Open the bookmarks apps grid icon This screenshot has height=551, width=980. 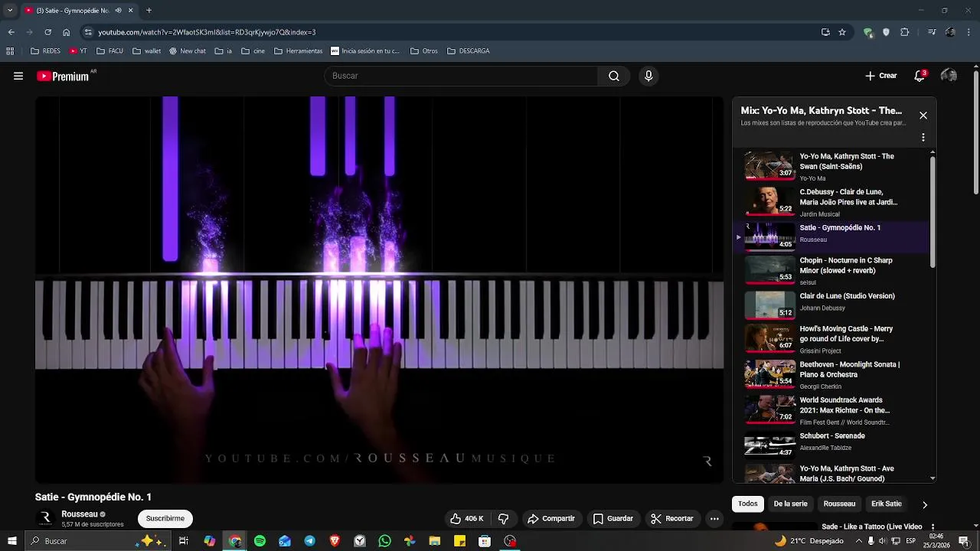click(10, 51)
